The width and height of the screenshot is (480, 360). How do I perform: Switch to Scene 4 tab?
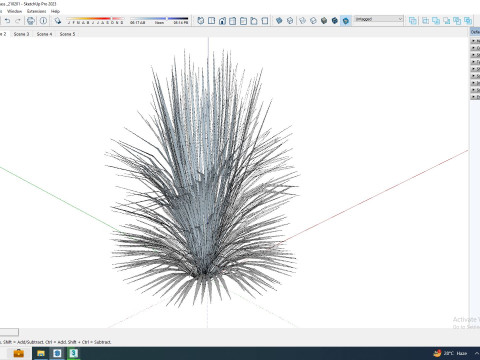[x=44, y=34]
